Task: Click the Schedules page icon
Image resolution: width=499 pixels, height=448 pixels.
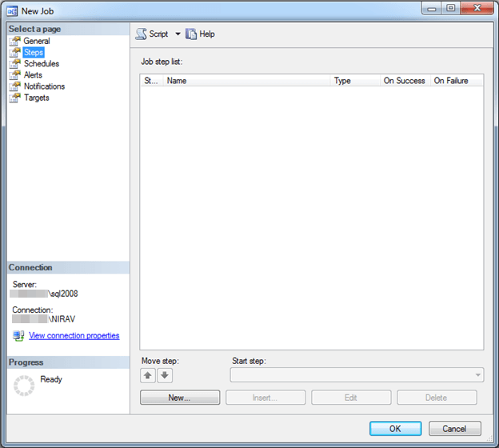Action: (14, 64)
